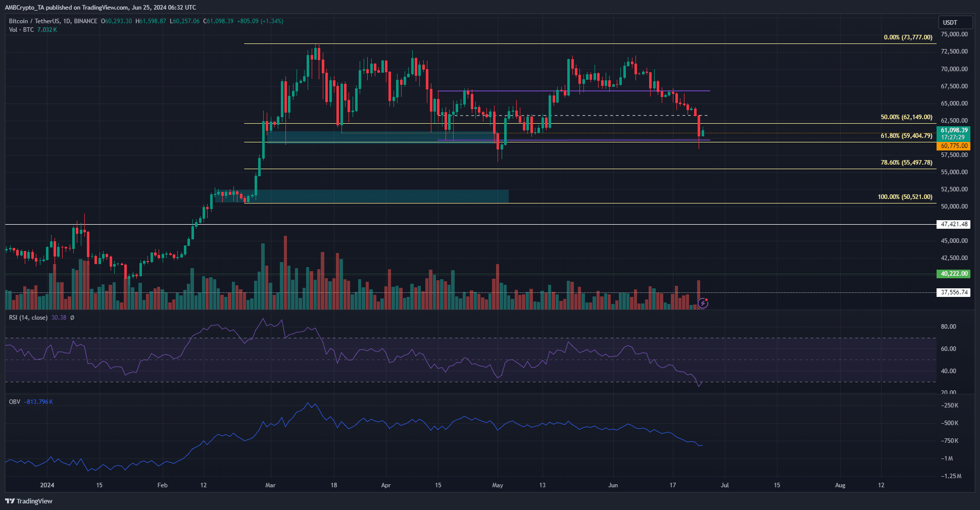Screen dimensions: 980x510
Task: Click the 65,000.00 price axis label
Action: tap(954, 104)
